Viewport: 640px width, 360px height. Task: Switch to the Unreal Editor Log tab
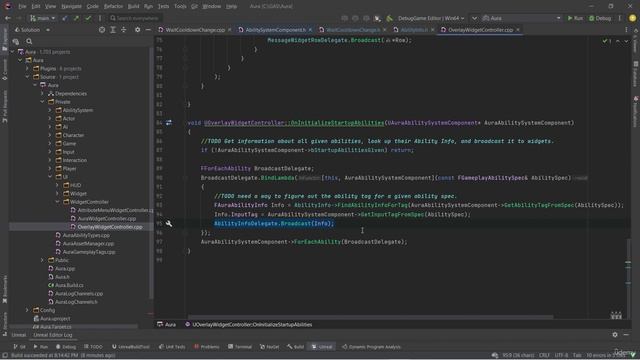tap(53, 335)
